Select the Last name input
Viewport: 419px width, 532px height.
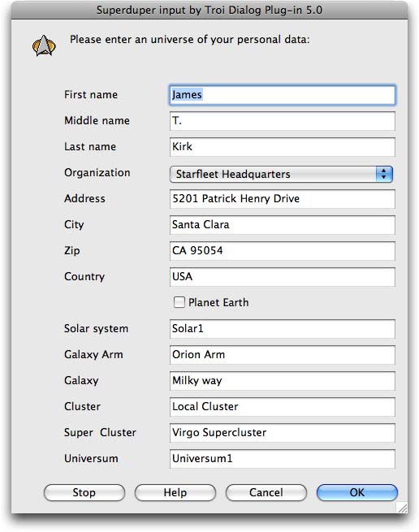283,147
